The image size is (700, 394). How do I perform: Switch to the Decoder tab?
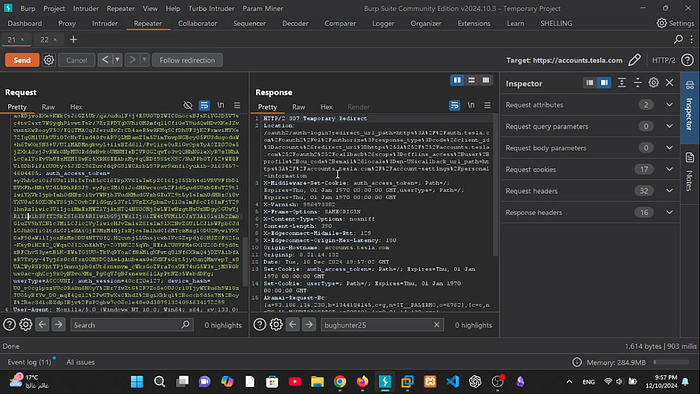coord(295,23)
